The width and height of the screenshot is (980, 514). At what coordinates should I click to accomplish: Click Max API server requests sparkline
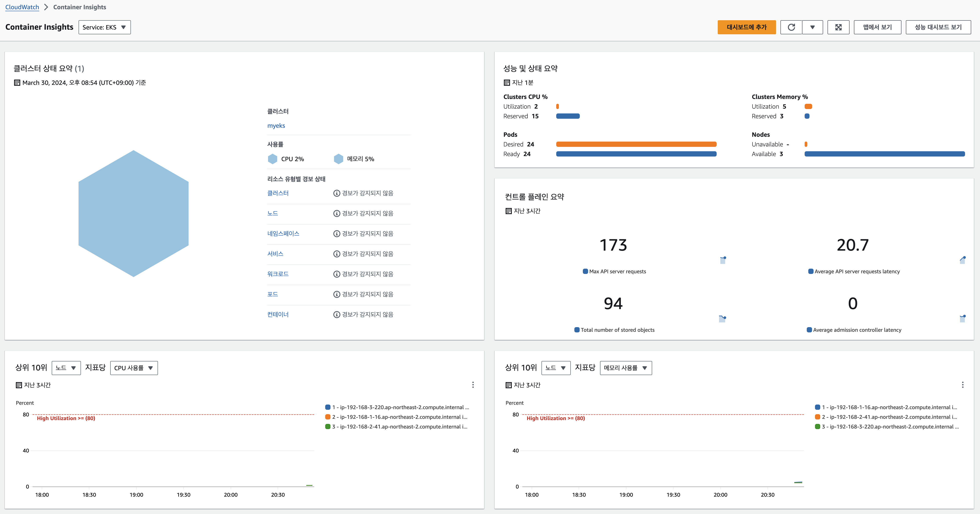click(x=723, y=260)
